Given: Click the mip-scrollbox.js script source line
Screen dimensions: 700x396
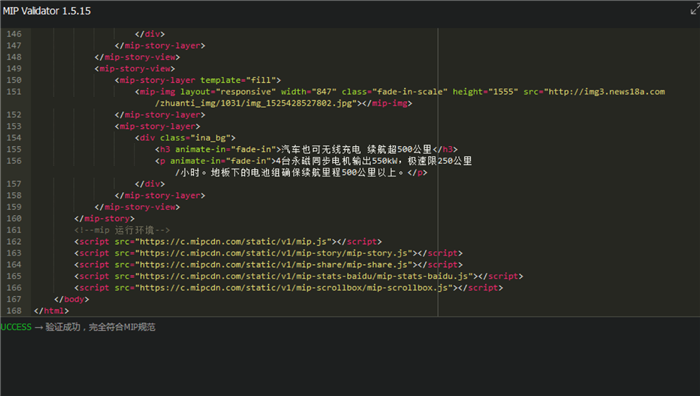Looking at the screenshot, I should pos(288,288).
